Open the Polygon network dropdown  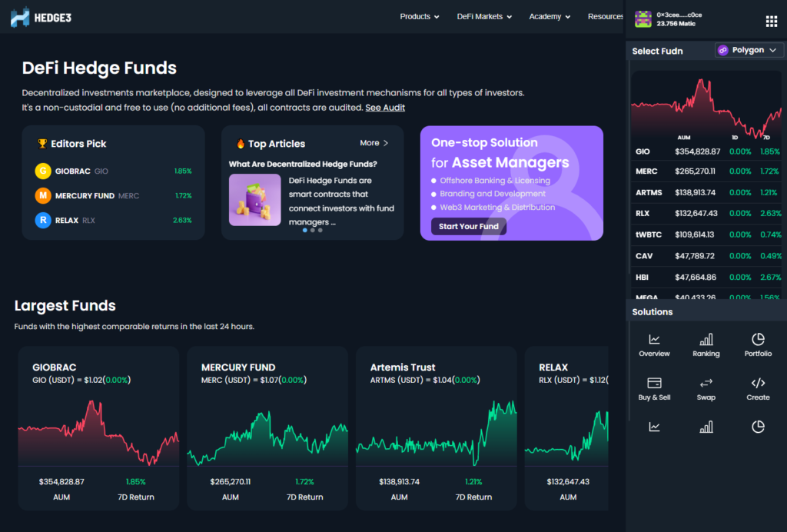tap(749, 48)
